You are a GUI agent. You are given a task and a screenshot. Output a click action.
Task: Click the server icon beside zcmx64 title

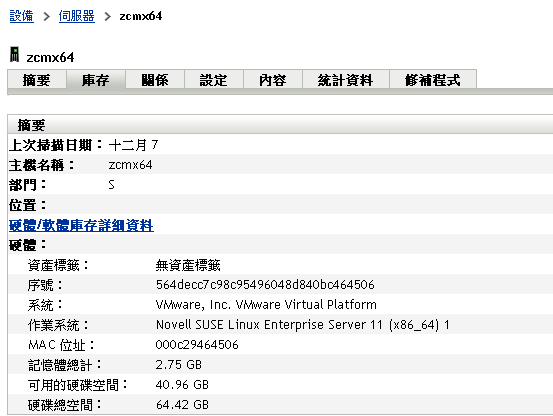(14, 55)
